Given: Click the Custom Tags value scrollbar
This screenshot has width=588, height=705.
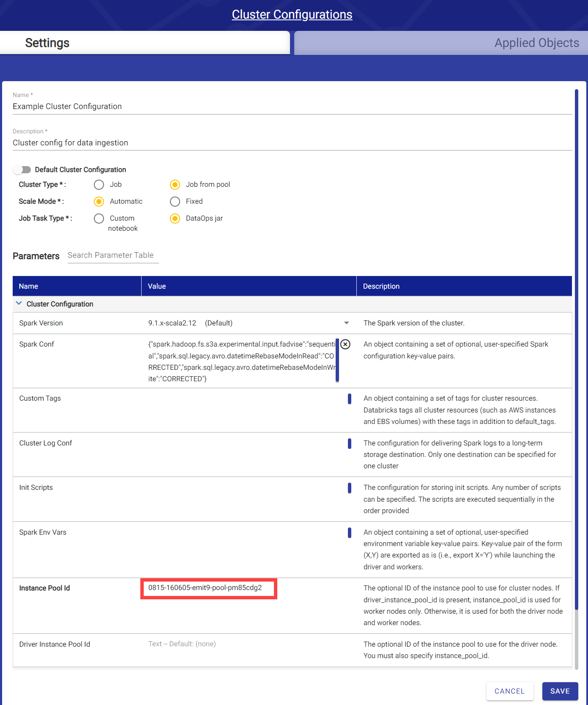Looking at the screenshot, I should click(350, 399).
